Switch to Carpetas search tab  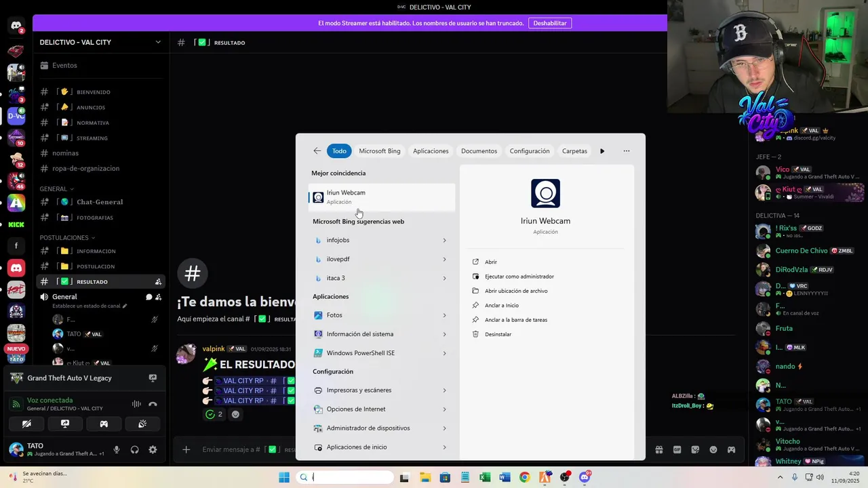point(574,151)
